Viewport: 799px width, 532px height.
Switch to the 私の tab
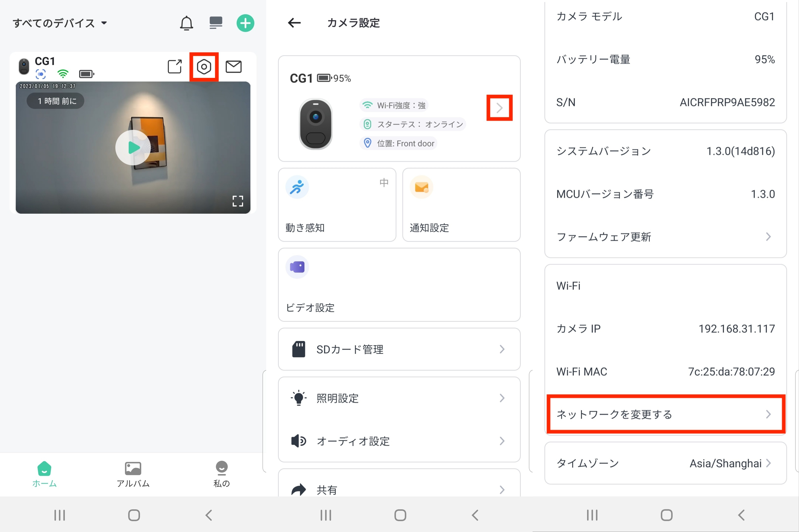pos(222,474)
